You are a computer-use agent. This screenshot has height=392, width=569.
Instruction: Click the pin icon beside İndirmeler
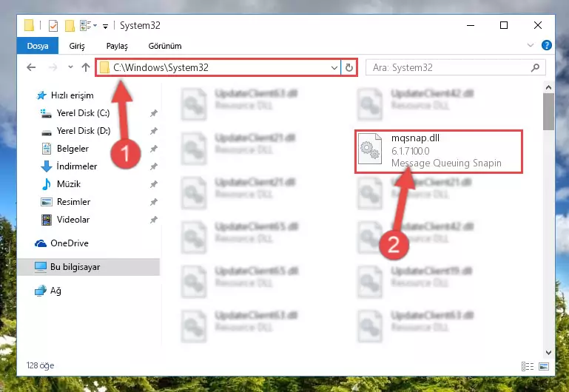tap(154, 166)
